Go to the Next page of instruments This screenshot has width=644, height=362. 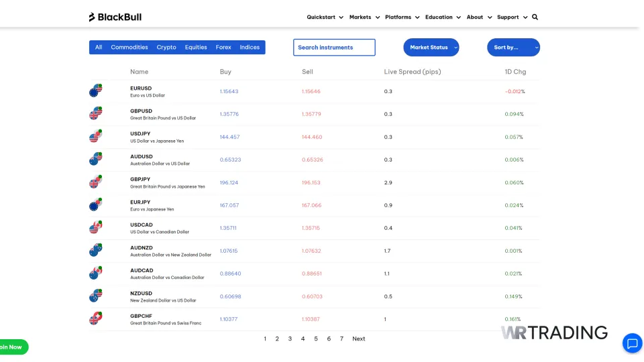click(359, 339)
